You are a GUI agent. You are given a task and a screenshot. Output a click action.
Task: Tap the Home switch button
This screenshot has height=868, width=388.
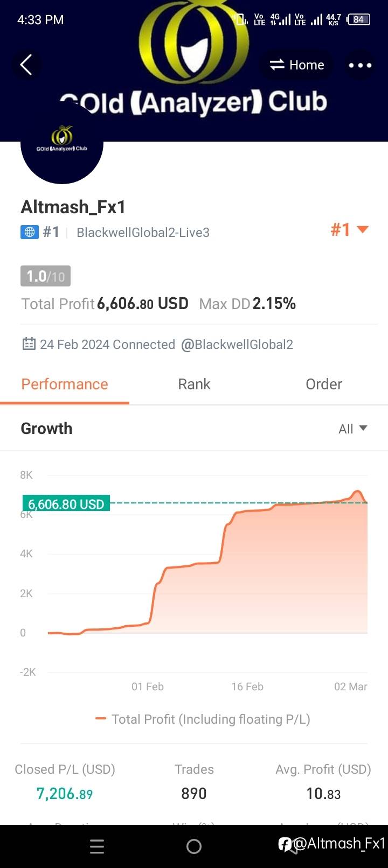[x=297, y=65]
